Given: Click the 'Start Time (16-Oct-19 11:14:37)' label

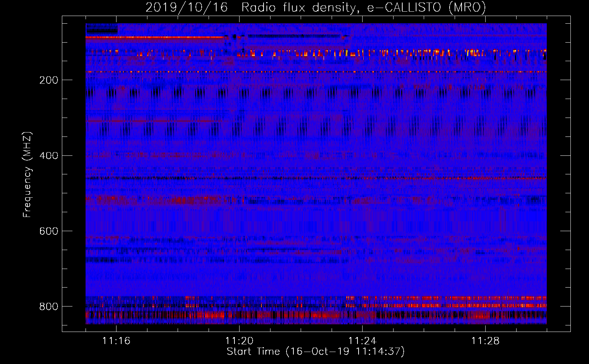Looking at the screenshot, I should pyautogui.click(x=316, y=352).
